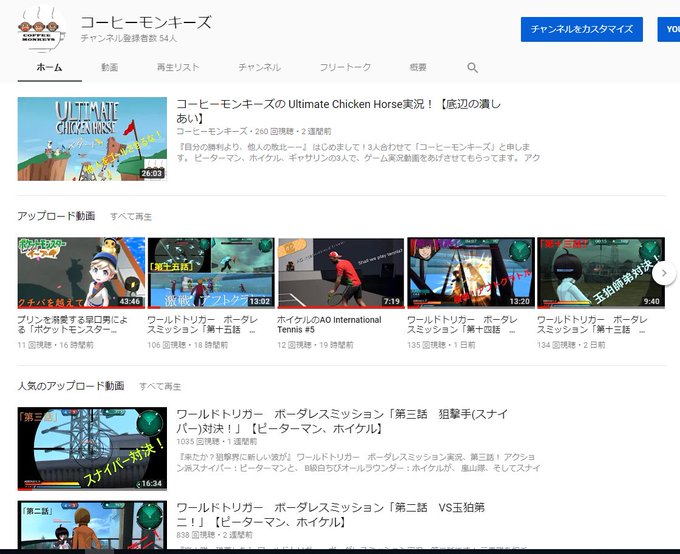Switch to the 動画 tab

coord(109,67)
